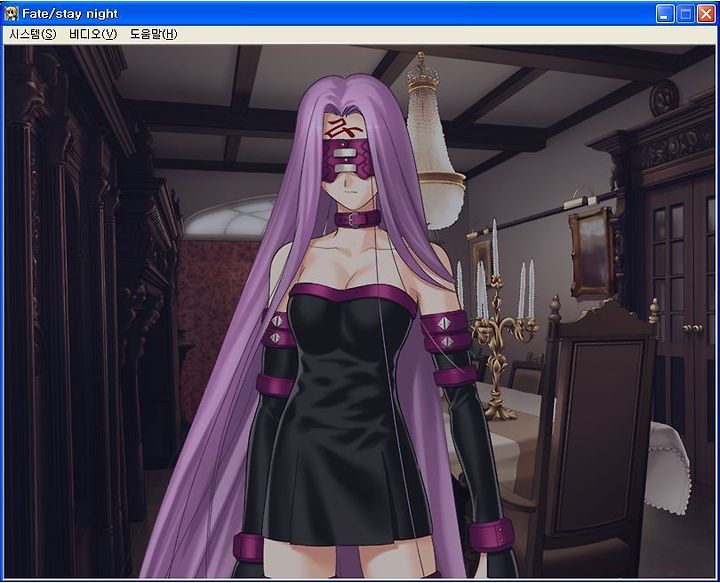Close the Fate/stay night window
The image size is (720, 583).
pyautogui.click(x=706, y=14)
